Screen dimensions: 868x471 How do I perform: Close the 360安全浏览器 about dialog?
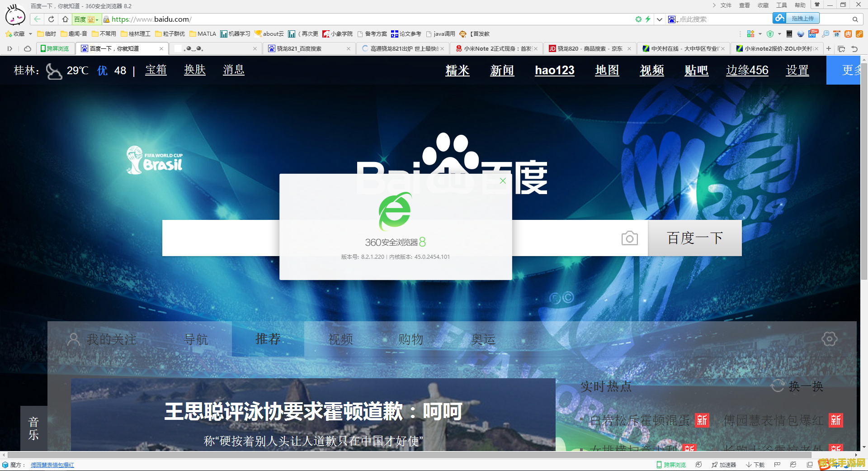coord(503,181)
